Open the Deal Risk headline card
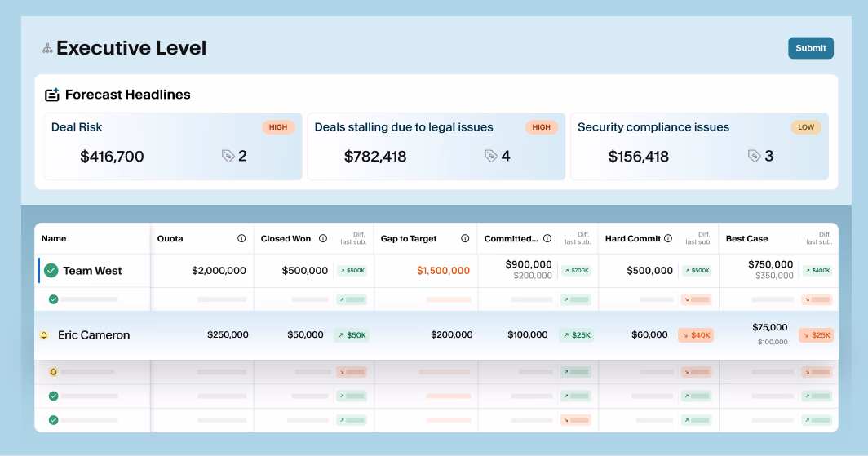Viewport: 868px width, 456px height. pyautogui.click(x=173, y=146)
